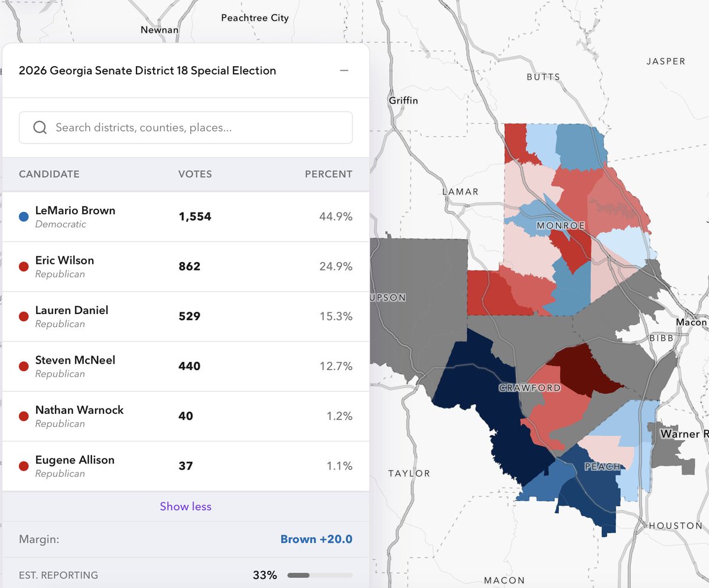
Task: Click the Margin: label in panel
Action: click(39, 540)
